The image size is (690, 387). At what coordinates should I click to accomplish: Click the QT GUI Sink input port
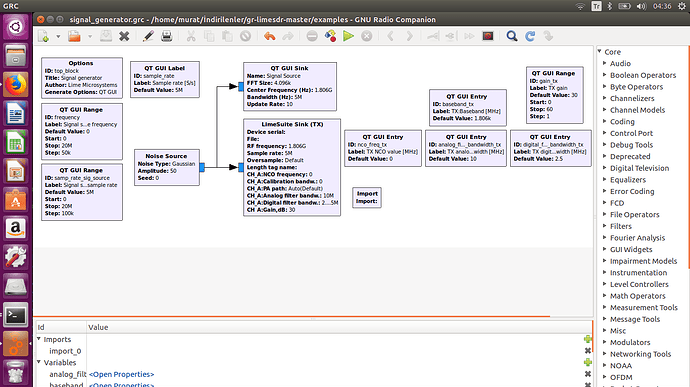pos(241,87)
